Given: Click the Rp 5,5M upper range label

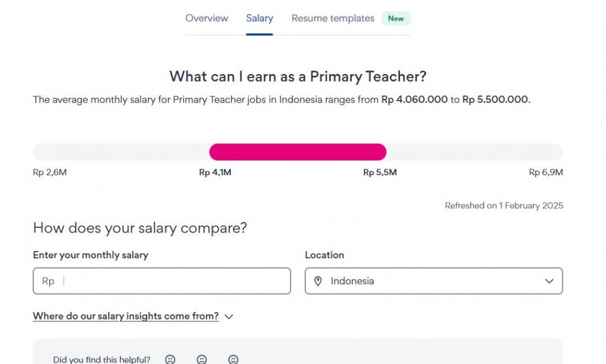Looking at the screenshot, I should 380,173.
